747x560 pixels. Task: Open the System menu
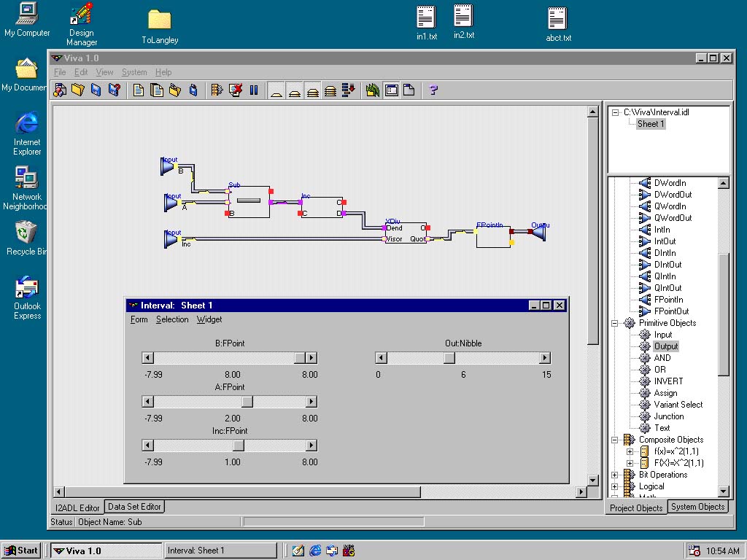134,72
